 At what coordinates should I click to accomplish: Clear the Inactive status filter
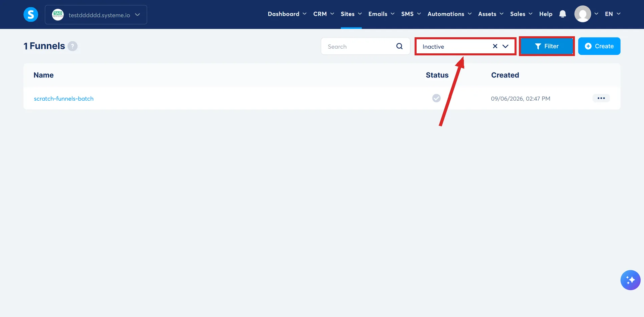(x=495, y=46)
